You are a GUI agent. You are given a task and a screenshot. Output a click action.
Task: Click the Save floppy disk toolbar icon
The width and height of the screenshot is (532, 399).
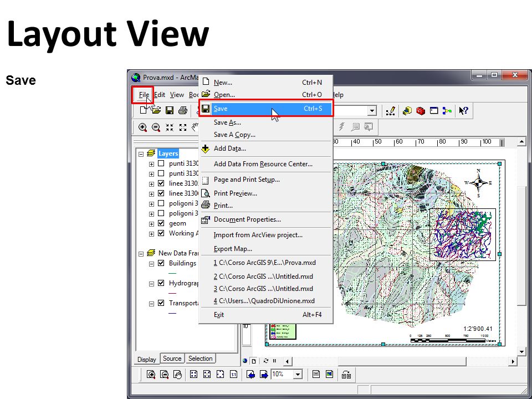tap(170, 110)
